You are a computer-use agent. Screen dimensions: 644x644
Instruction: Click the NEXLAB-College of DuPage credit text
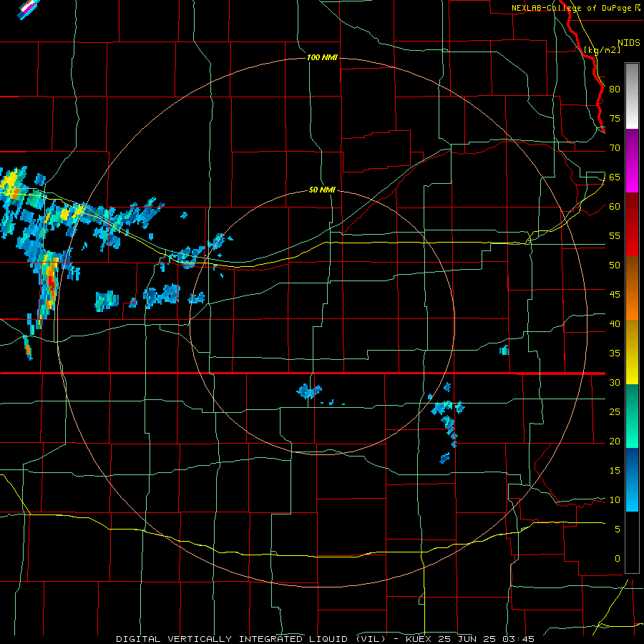point(575,8)
